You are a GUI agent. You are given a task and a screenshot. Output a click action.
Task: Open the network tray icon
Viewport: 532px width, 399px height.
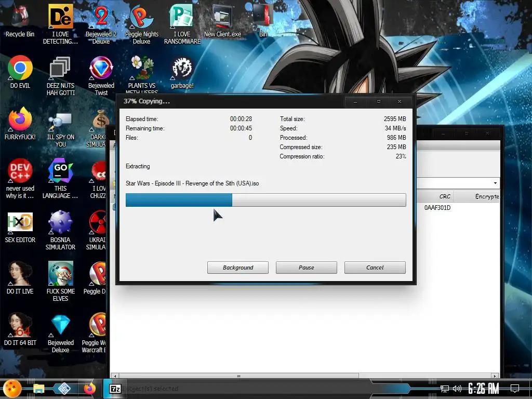[445, 389]
